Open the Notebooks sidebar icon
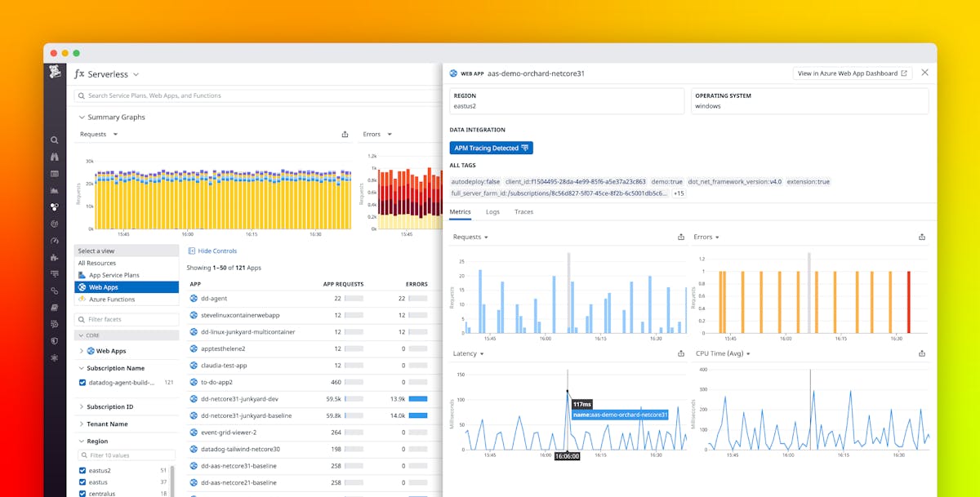This screenshot has height=497, width=980. click(55, 308)
